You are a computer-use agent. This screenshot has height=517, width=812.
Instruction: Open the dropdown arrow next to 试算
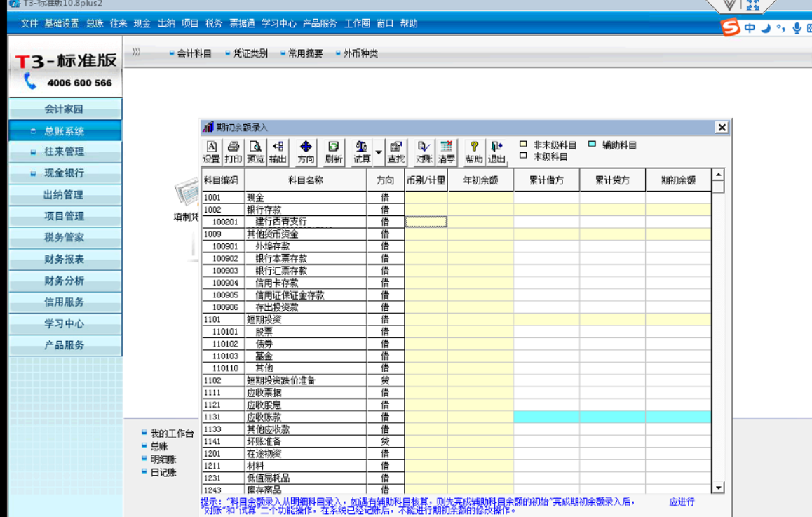(379, 152)
